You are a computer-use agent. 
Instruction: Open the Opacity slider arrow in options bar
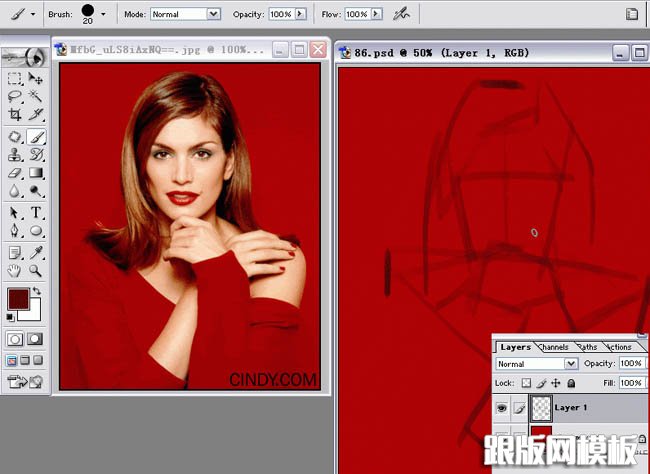click(301, 14)
